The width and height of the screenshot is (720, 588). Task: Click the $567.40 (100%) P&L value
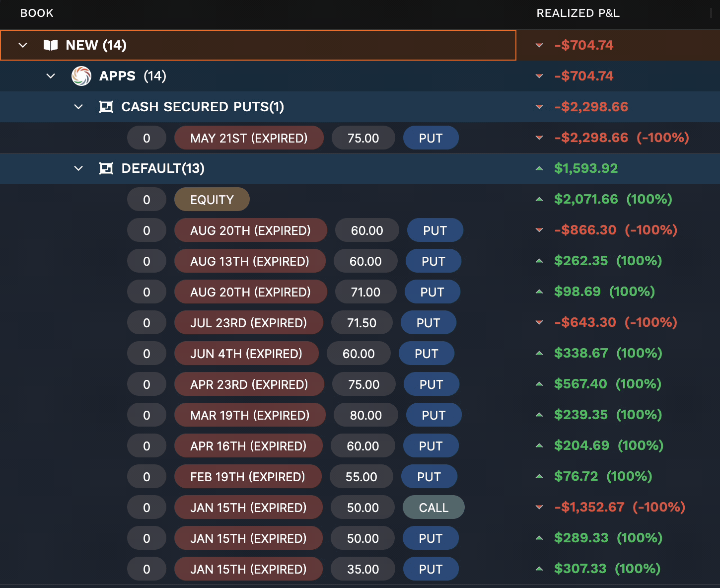pos(608,384)
